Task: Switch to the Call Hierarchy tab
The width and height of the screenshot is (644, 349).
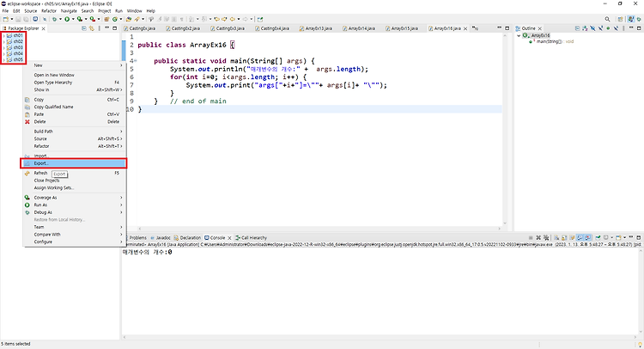Action: click(251, 237)
